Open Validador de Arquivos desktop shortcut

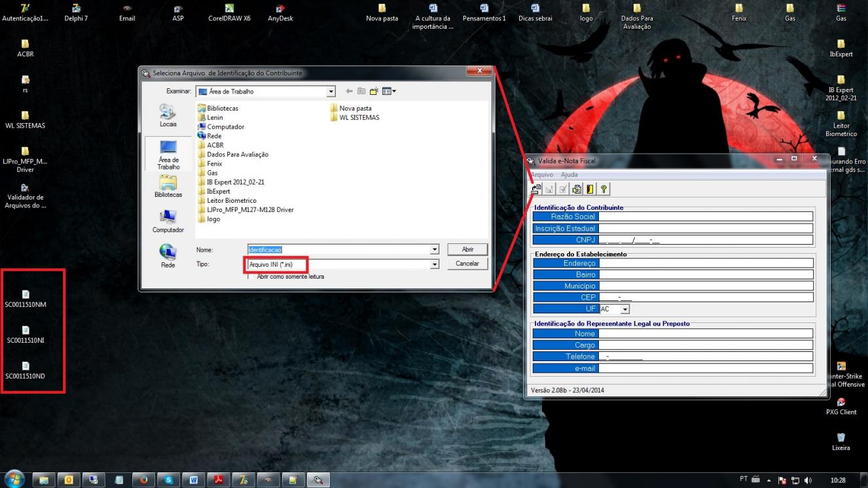click(x=25, y=196)
